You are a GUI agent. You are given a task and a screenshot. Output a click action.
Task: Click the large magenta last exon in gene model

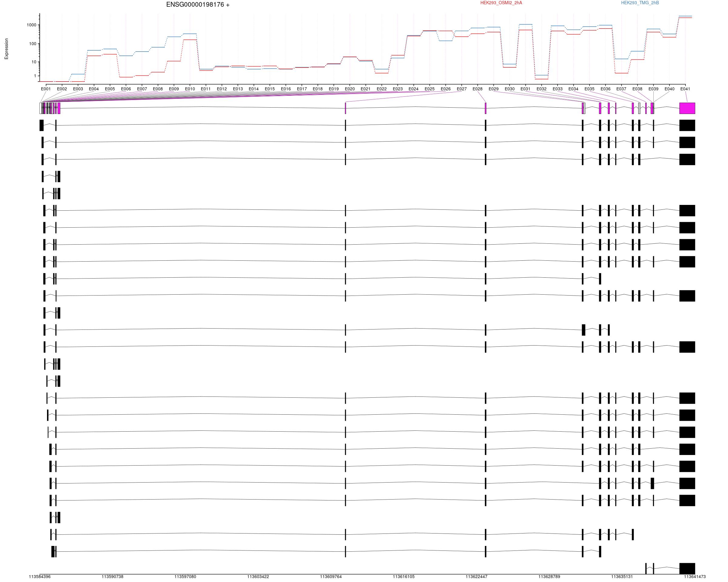click(687, 108)
